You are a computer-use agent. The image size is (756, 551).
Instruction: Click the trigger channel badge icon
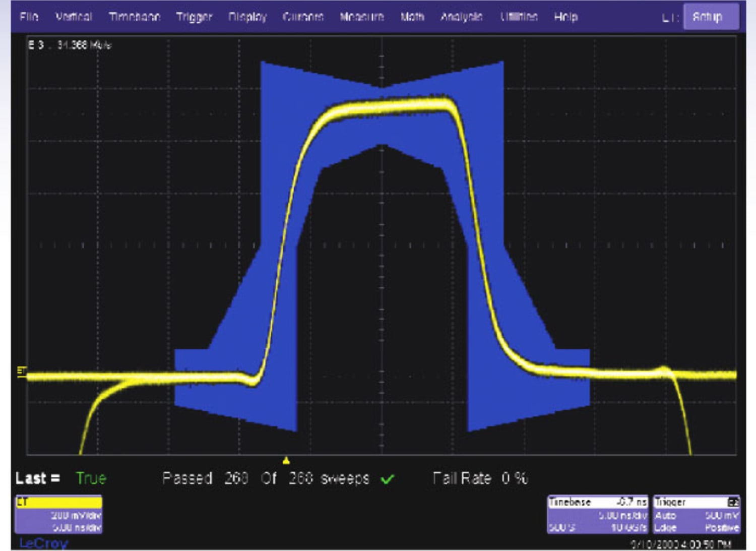click(733, 502)
